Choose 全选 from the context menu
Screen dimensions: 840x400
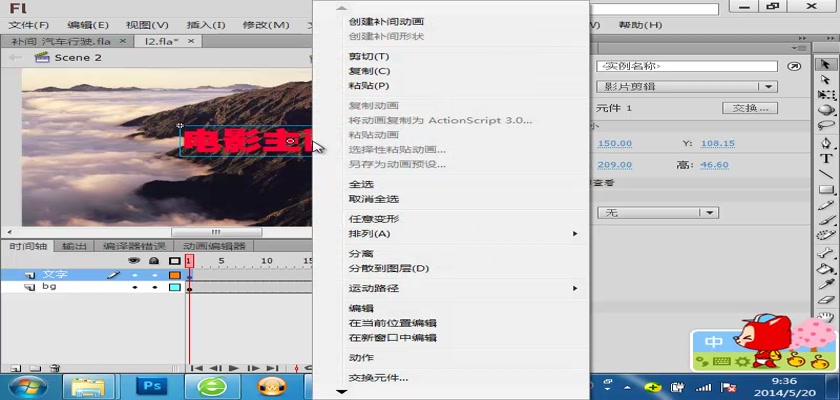coord(361,185)
